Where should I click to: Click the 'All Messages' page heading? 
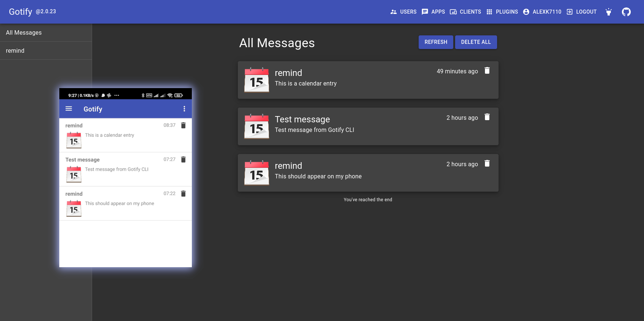277,43
